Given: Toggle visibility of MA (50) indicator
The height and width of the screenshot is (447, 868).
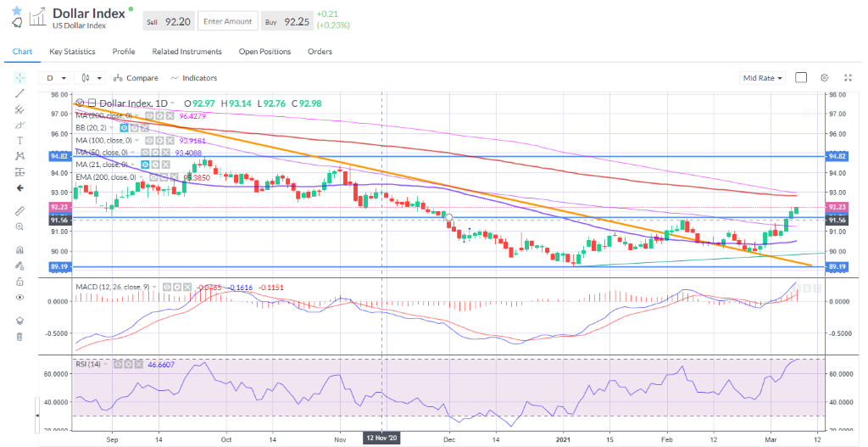Looking at the screenshot, I should pos(145,153).
